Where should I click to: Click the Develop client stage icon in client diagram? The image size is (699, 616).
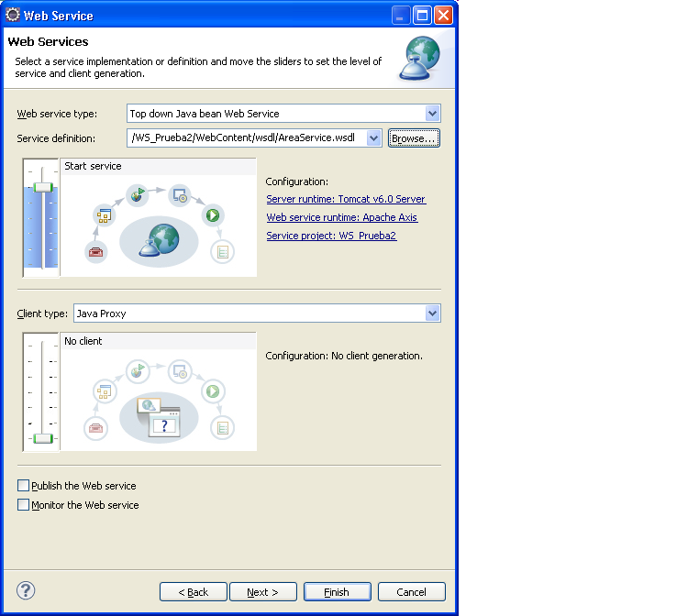[95, 428]
